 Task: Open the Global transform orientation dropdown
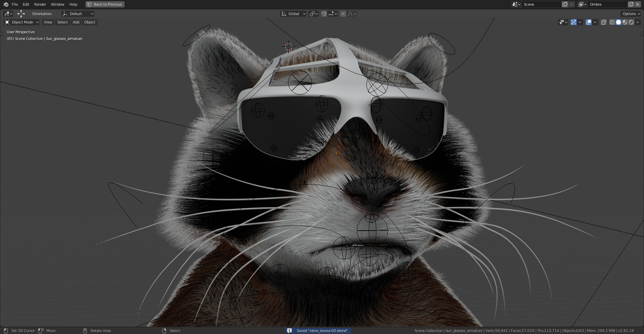pos(293,14)
